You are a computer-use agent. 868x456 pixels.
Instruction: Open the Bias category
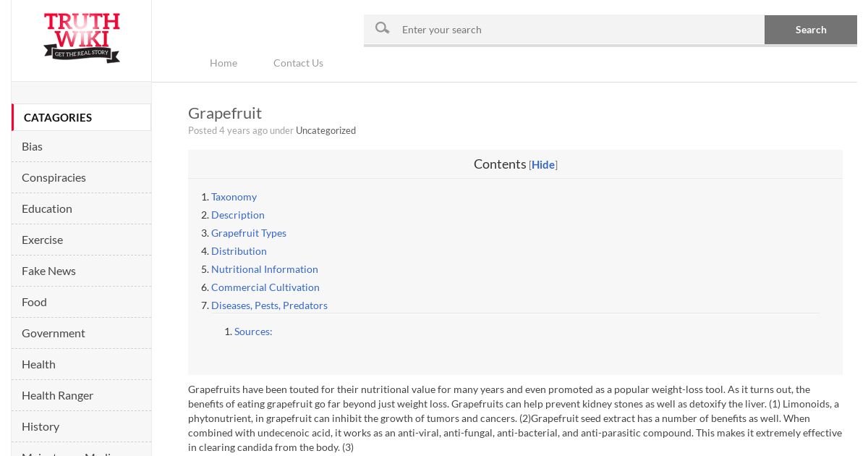click(81, 146)
